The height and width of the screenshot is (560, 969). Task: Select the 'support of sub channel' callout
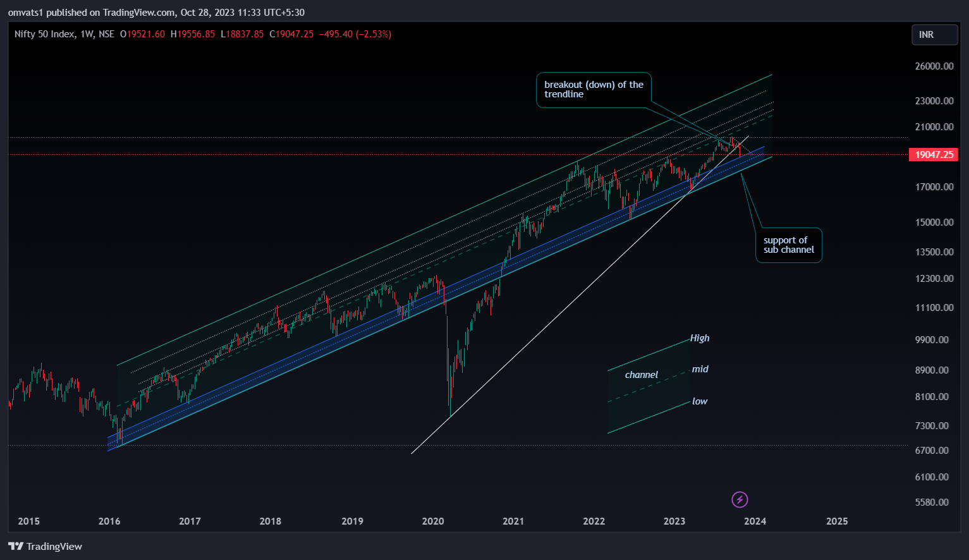pyautogui.click(x=789, y=245)
